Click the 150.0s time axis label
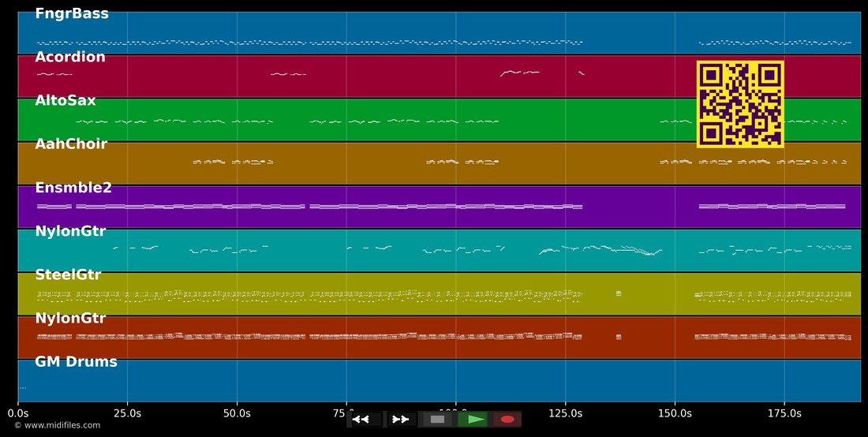Viewport: 868px width, 437px height. [x=675, y=413]
